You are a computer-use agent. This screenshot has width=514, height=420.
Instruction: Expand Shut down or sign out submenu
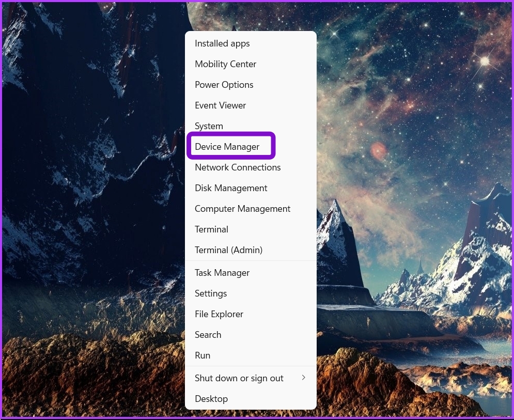pyautogui.click(x=304, y=377)
